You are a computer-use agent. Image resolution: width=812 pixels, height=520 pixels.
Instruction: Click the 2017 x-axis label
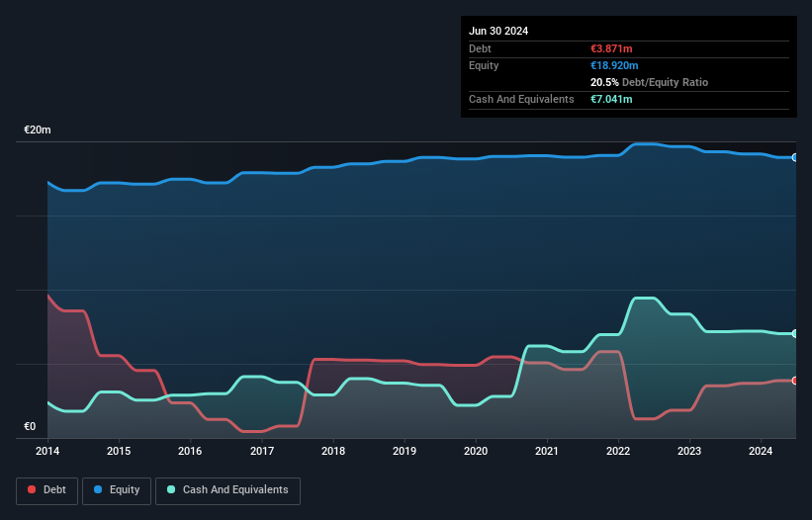[261, 451]
